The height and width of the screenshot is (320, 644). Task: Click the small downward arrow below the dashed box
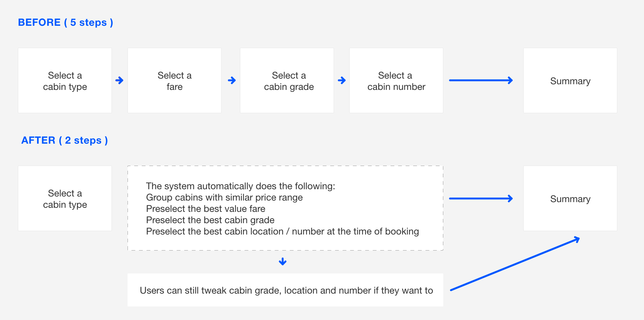(x=283, y=262)
